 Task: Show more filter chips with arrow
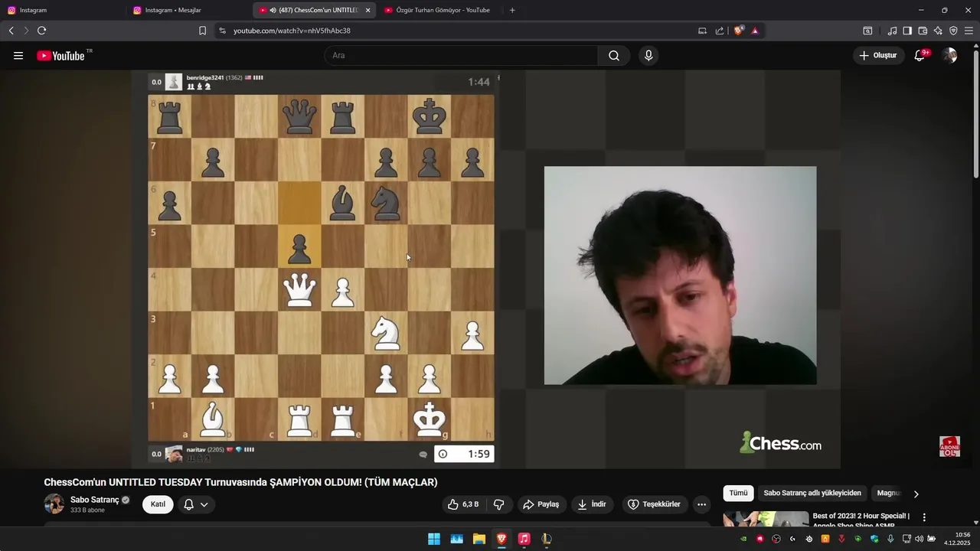coord(916,494)
